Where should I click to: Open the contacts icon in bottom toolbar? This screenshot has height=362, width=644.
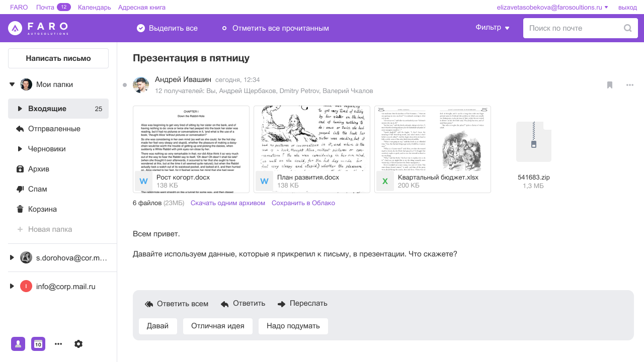tap(18, 344)
